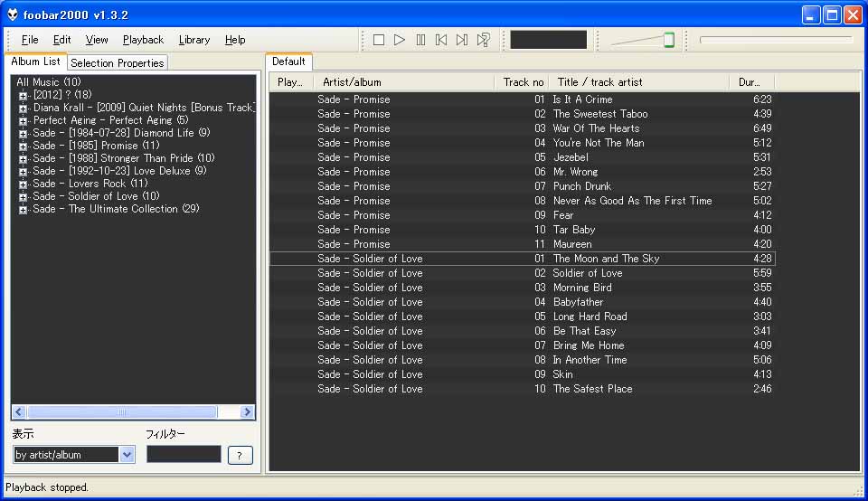
Task: Select track Bring Me Home
Action: (522, 345)
